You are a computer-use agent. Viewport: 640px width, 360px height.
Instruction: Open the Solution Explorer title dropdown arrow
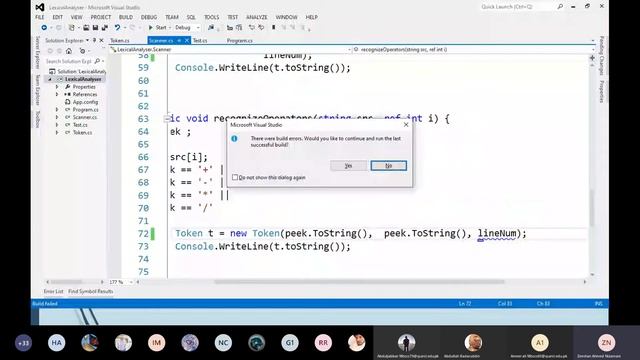click(x=87, y=40)
